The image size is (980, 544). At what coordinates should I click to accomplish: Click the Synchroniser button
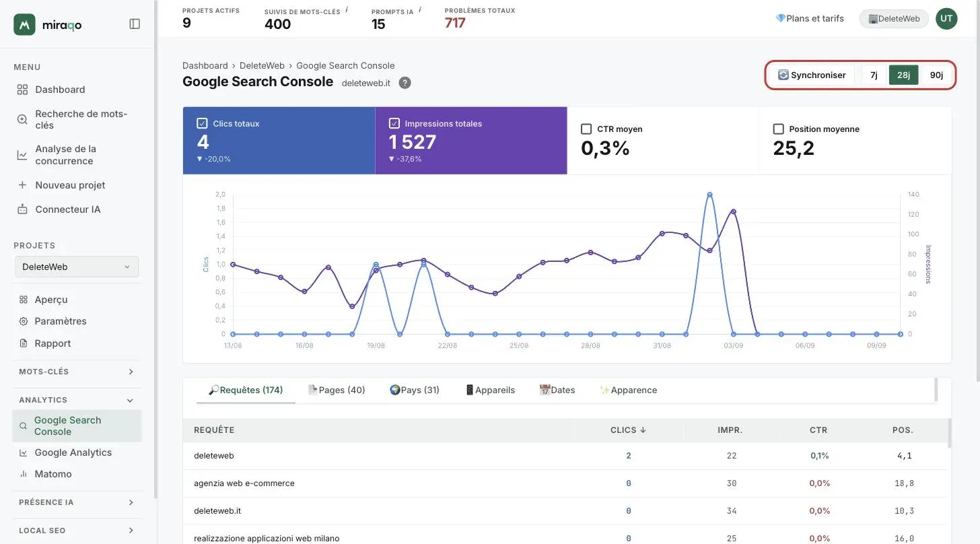pyautogui.click(x=812, y=75)
